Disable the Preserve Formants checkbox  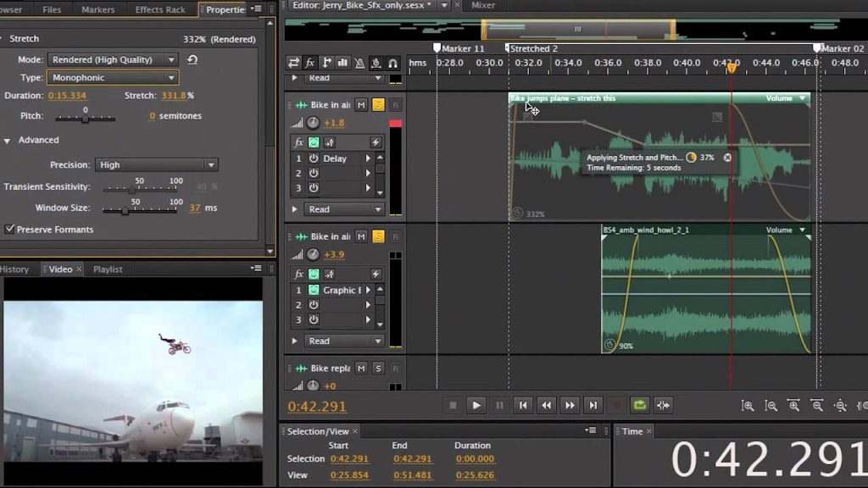click(x=10, y=230)
